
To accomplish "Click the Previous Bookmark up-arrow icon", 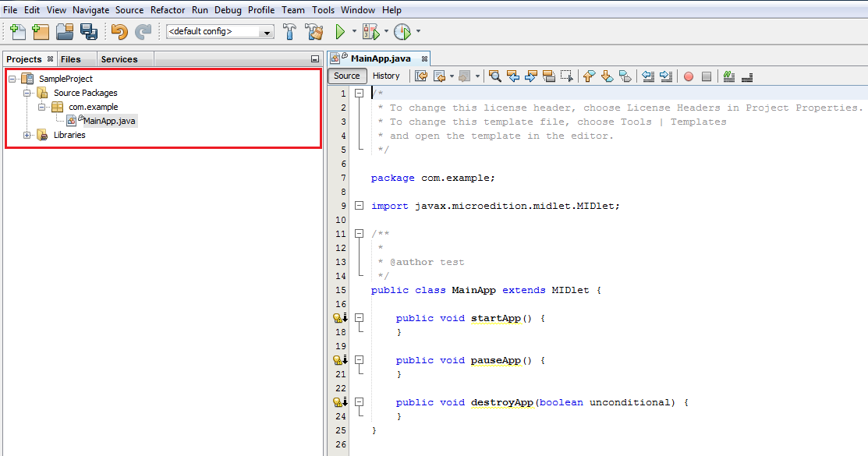I will [589, 76].
